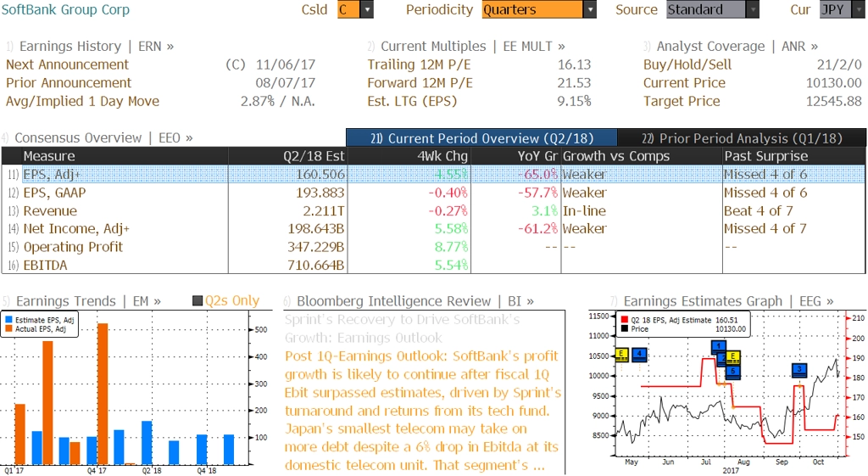Click the blue event marker 4 on graph
This screenshot has width=868, height=476.
pyautogui.click(x=639, y=354)
